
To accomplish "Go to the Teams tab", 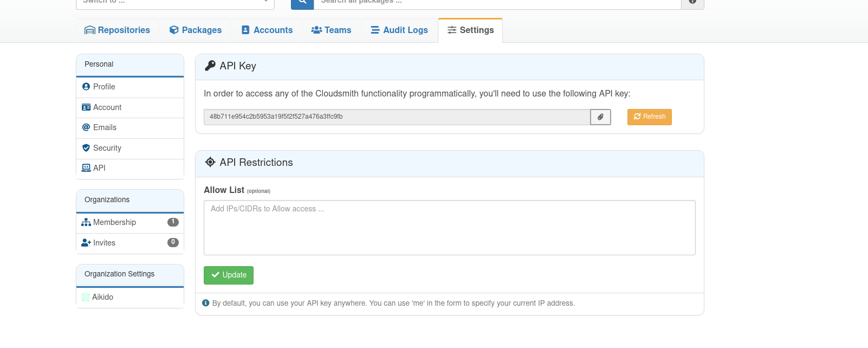I will tap(331, 30).
